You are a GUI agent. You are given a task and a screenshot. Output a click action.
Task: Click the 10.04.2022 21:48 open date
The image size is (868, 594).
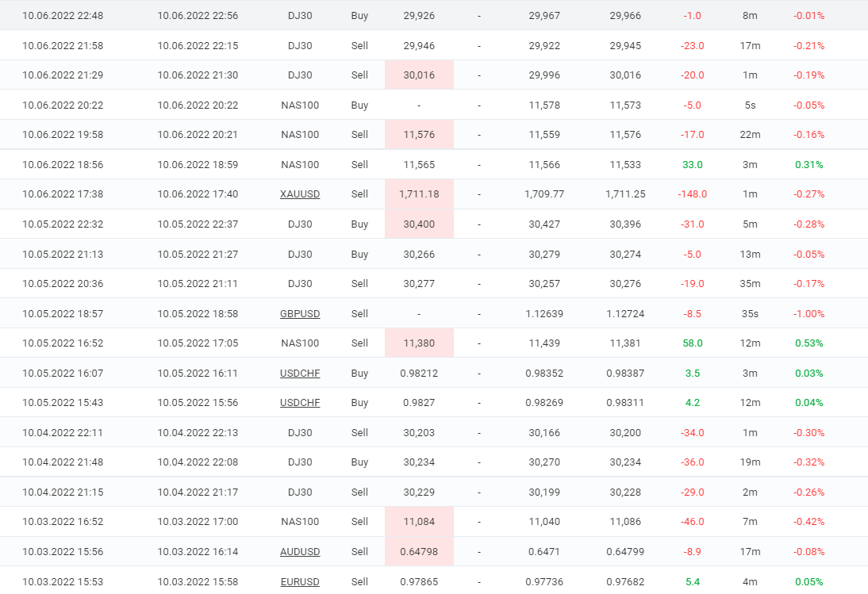tap(63, 462)
